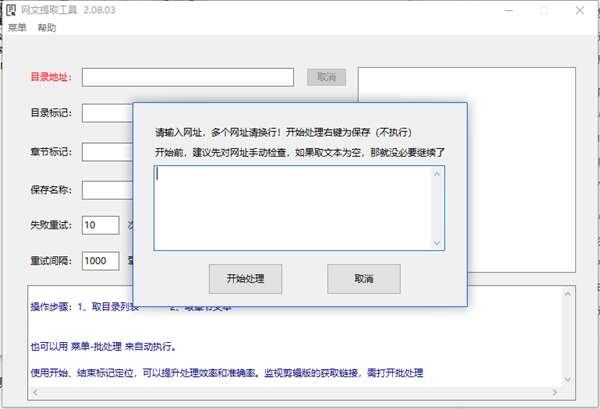Click the instructions panel scroll down arrow
600x409 pixels.
pyautogui.click(x=567, y=380)
